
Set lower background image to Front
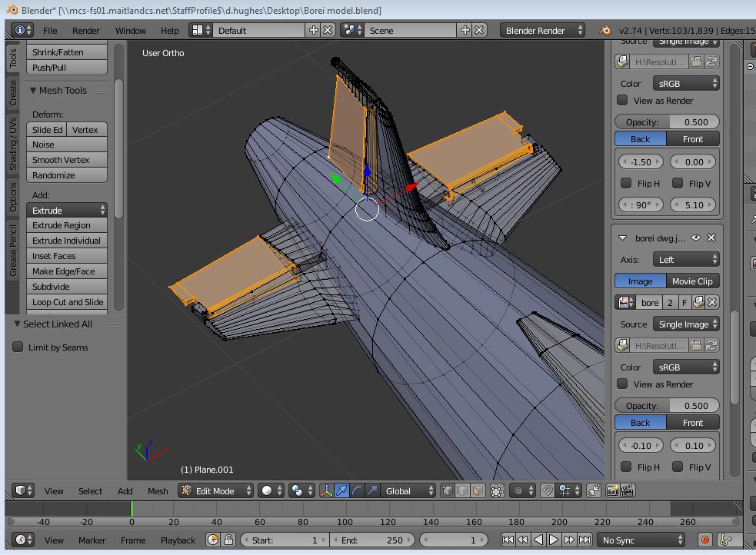693,423
